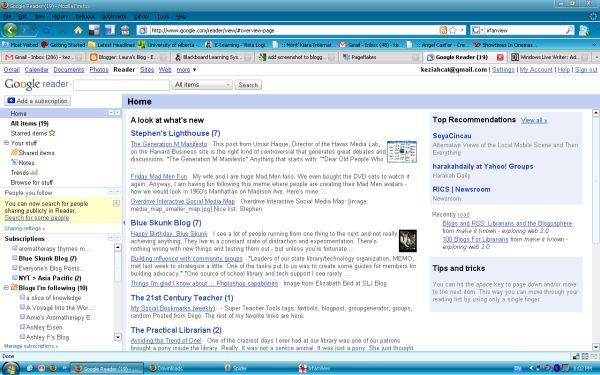Go back with the green Back arrow
This screenshot has width=600, height=375.
pos(10,30)
